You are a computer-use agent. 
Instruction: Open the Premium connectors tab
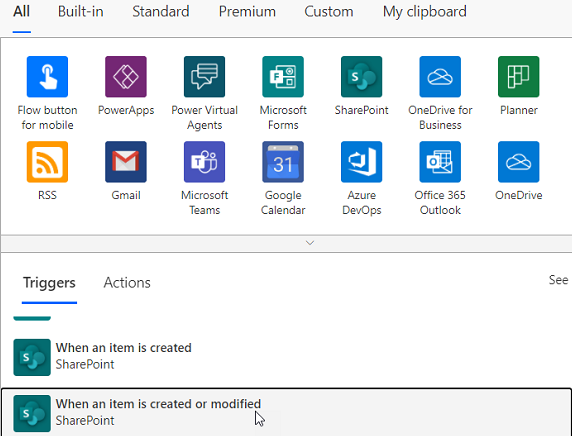click(247, 12)
